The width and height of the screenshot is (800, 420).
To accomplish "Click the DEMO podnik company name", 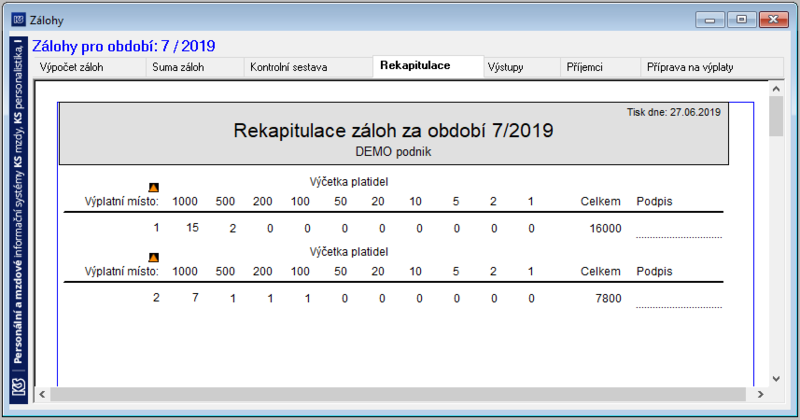I will click(393, 152).
